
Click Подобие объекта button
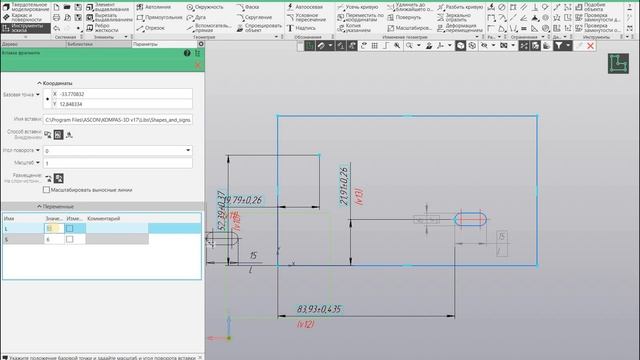tap(590, 7)
